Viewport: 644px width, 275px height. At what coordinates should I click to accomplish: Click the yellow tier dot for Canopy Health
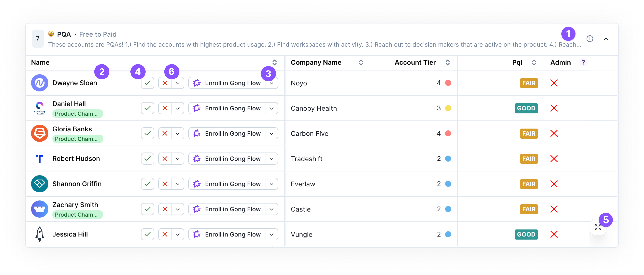click(448, 108)
